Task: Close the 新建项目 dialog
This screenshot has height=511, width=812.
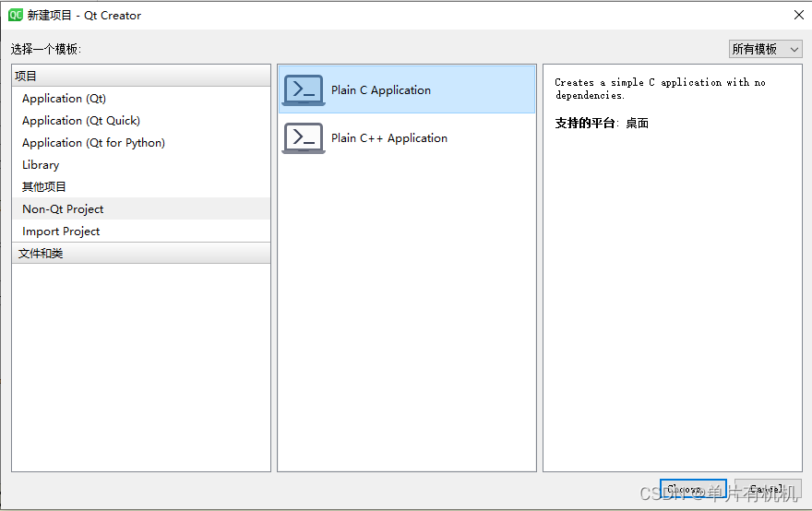Action: (799, 15)
